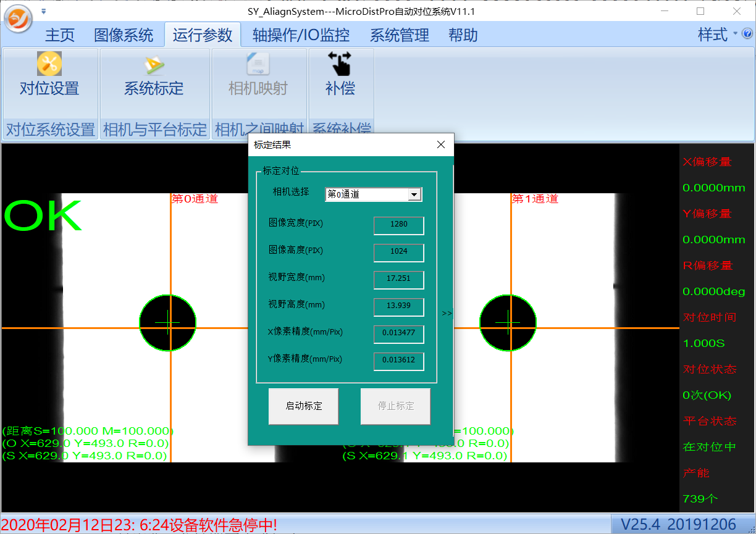756x534 pixels.
Task: Switch to the 图像系统 tab
Action: (124, 35)
